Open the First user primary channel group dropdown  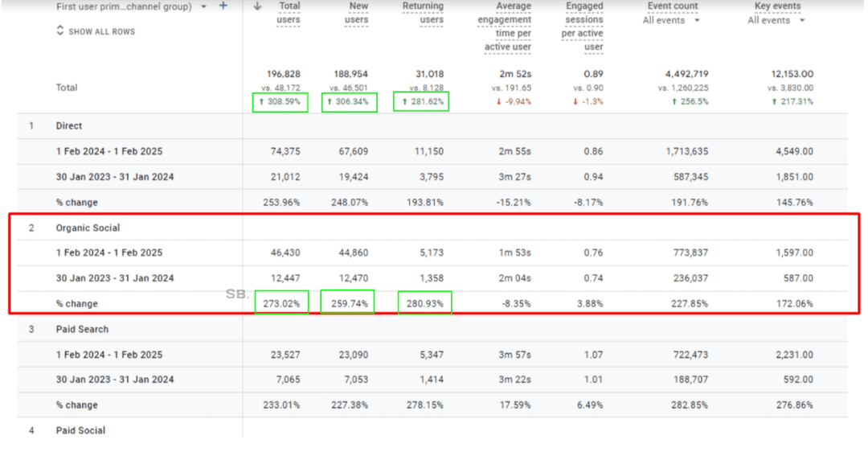pyautogui.click(x=203, y=6)
